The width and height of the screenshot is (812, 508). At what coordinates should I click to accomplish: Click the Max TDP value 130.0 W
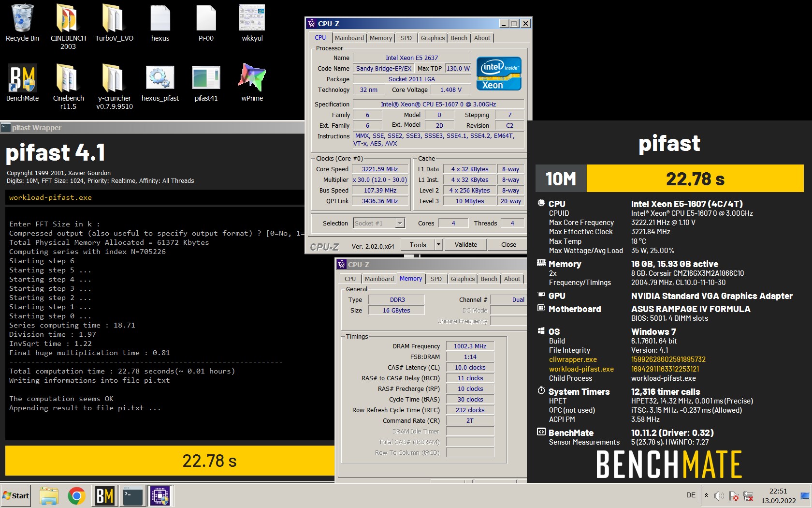458,68
